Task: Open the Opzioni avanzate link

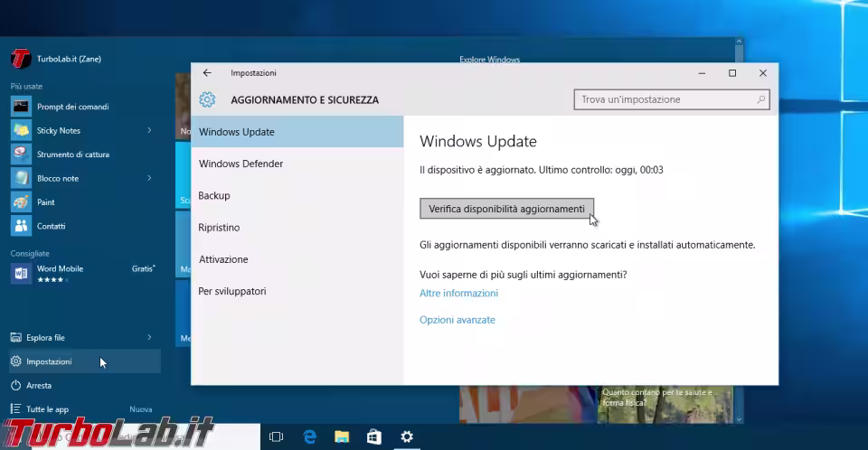Action: (458, 320)
